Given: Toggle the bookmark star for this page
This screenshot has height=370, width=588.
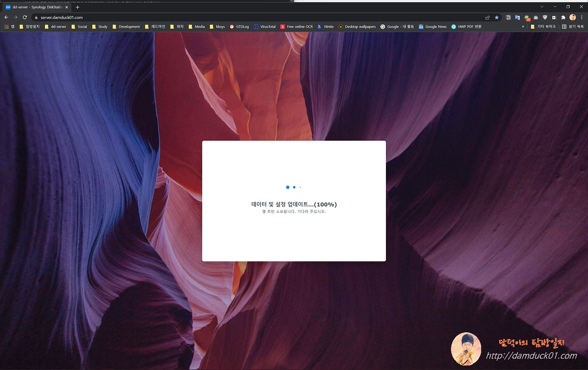Looking at the screenshot, I should (x=497, y=17).
